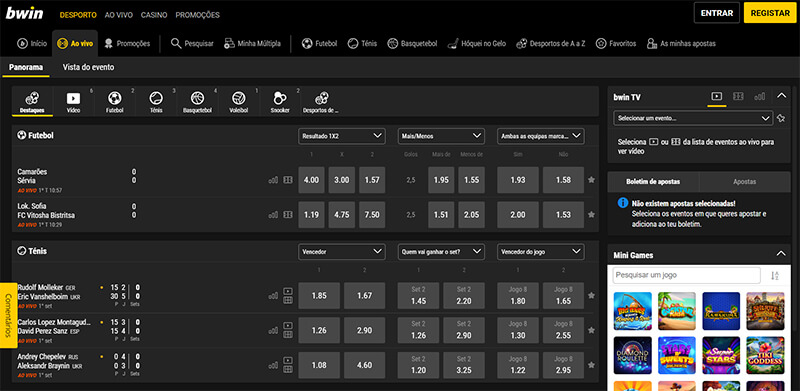Open the Diamond Roulette mini game
The image size is (800, 391).
coord(633,355)
